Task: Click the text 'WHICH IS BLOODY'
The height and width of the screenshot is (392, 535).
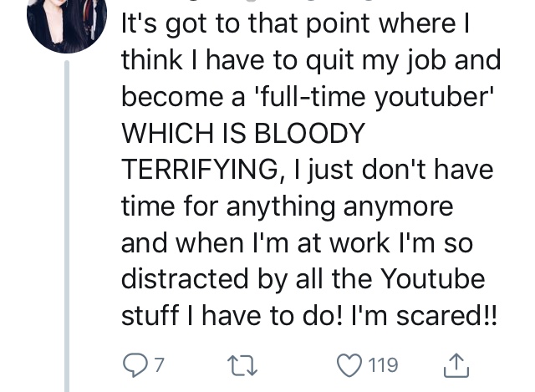Action: pyautogui.click(x=243, y=133)
